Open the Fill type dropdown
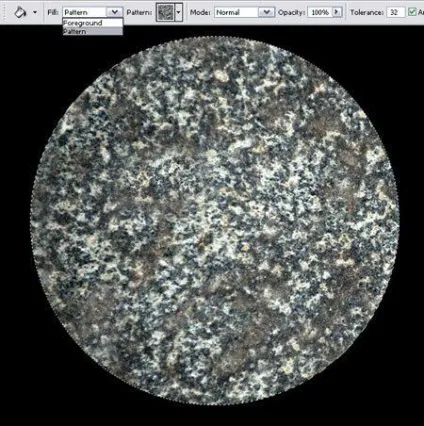This screenshot has height=426, width=424. click(92, 12)
